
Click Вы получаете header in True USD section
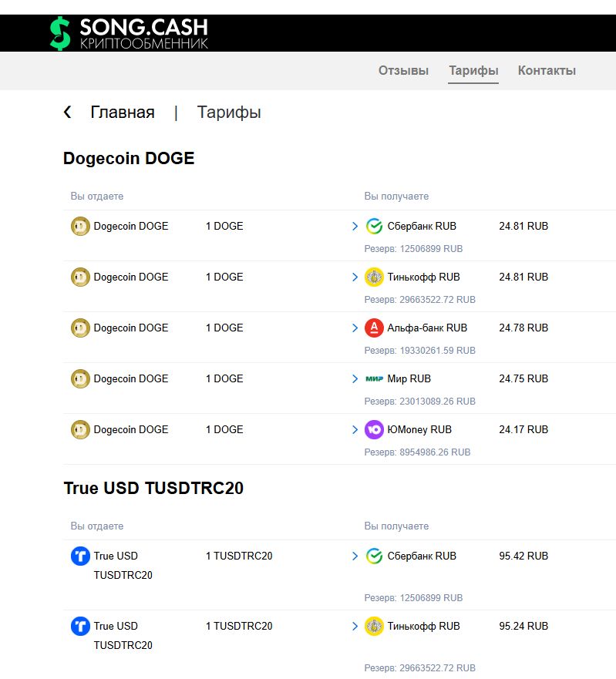tap(396, 526)
